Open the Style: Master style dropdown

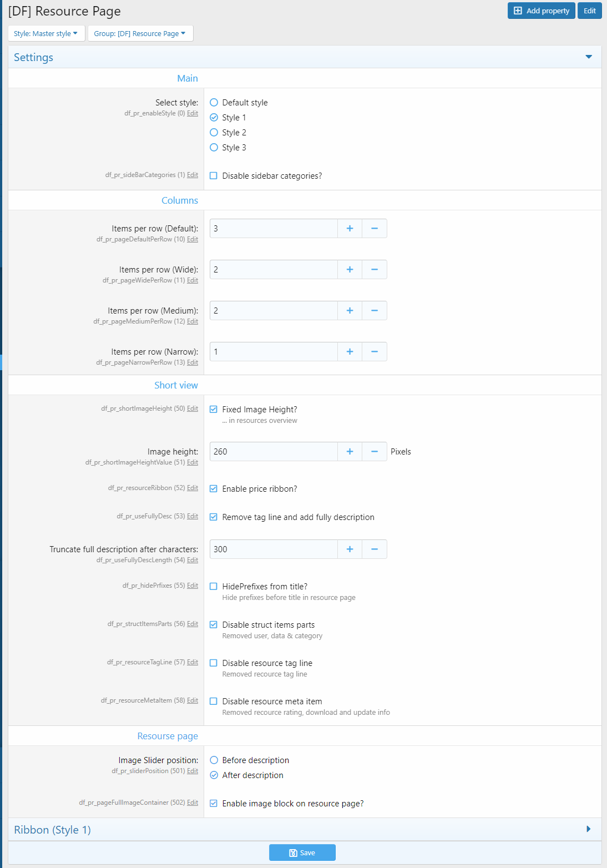46,33
